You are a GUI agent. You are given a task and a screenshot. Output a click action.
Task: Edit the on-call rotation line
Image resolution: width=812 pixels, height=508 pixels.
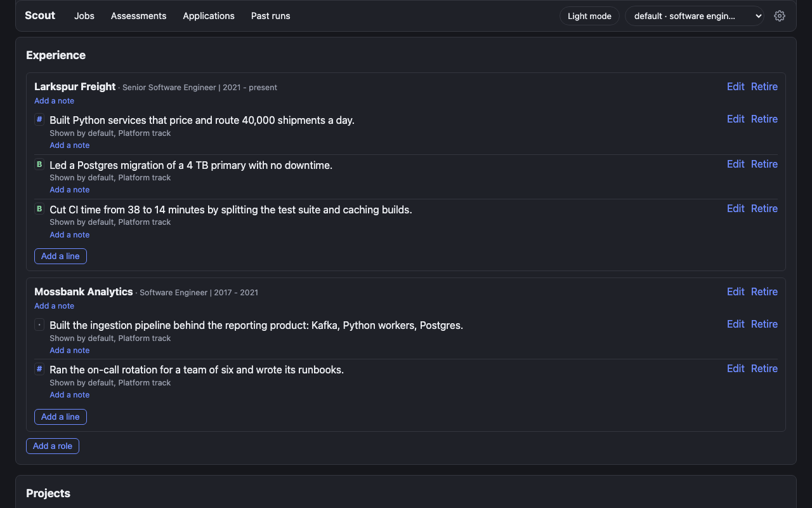click(736, 368)
